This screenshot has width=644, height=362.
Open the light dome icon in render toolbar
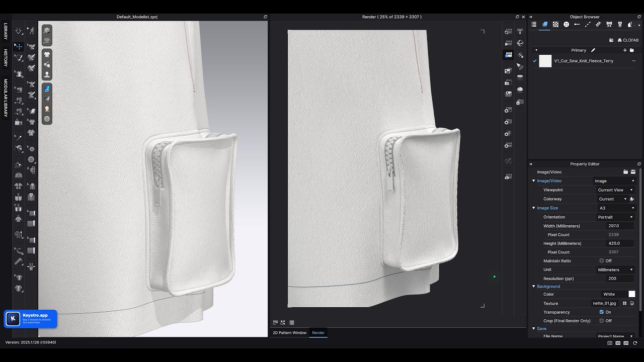click(x=520, y=89)
